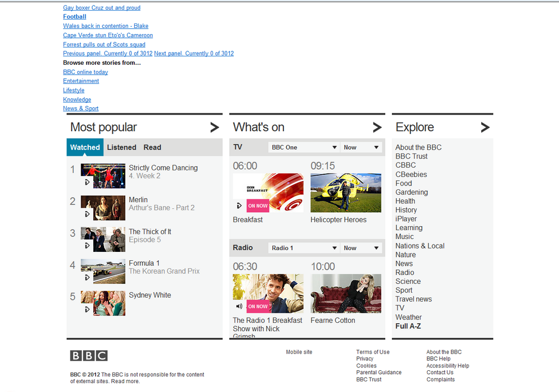Browse Entertainment stories
The image size is (559, 392).
tap(81, 81)
